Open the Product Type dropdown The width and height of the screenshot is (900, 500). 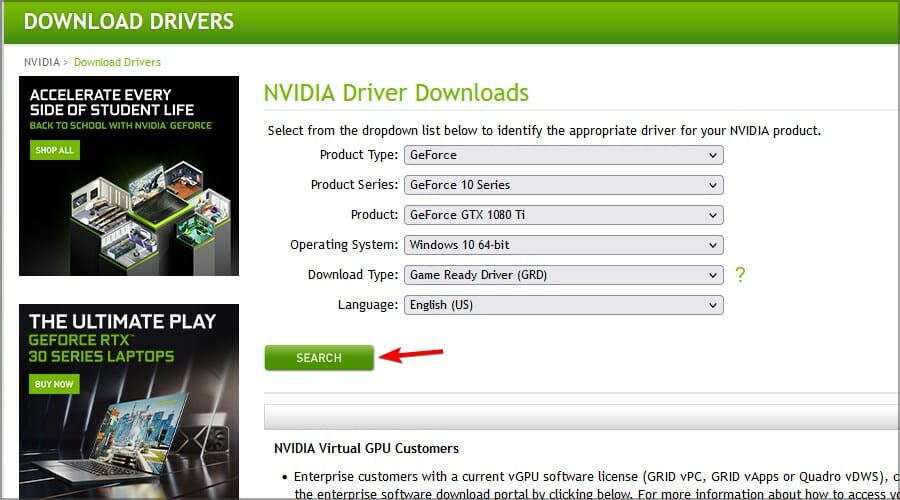564,155
